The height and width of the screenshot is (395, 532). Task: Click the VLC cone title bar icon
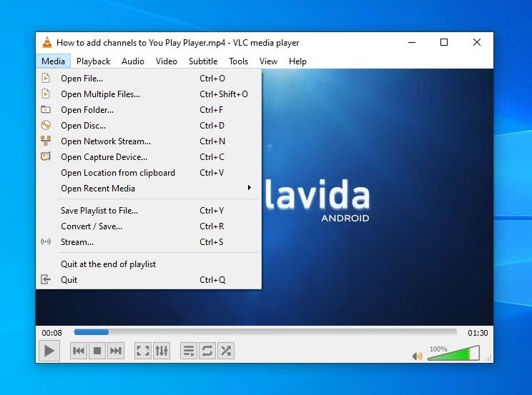coord(46,42)
